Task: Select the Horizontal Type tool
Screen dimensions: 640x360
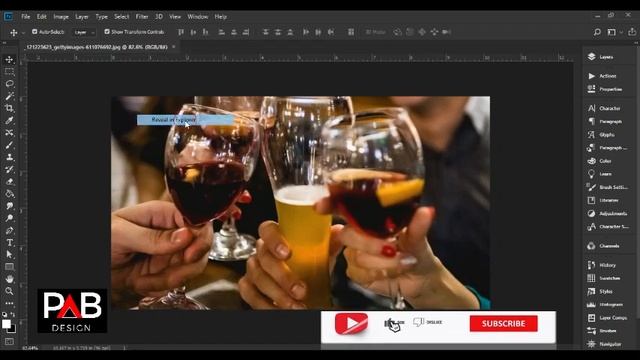Action: coord(9,242)
